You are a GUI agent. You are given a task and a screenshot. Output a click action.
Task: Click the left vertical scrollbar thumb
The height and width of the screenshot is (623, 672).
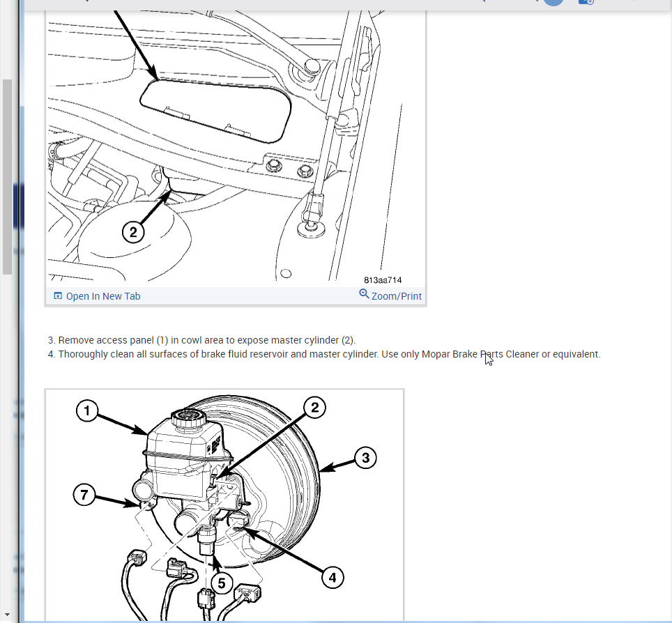(7, 176)
